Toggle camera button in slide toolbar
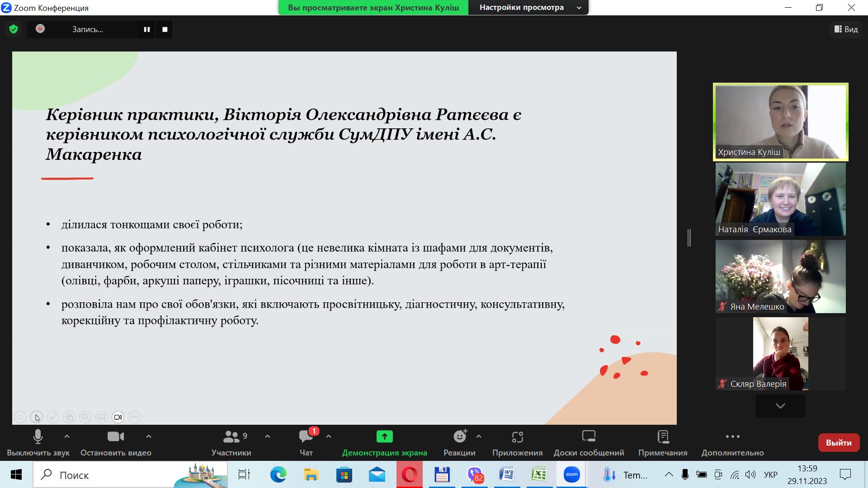 [118, 417]
